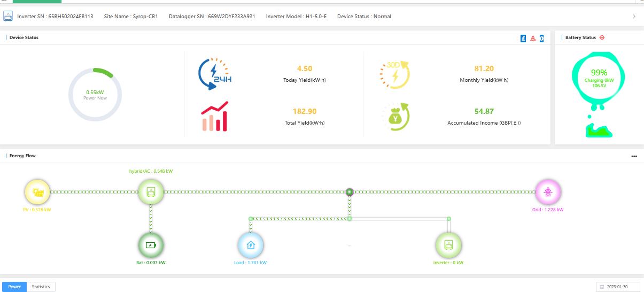Click the Total Yield bar chart icon
Image resolution: width=644 pixels, height=292 pixels.
click(x=215, y=116)
